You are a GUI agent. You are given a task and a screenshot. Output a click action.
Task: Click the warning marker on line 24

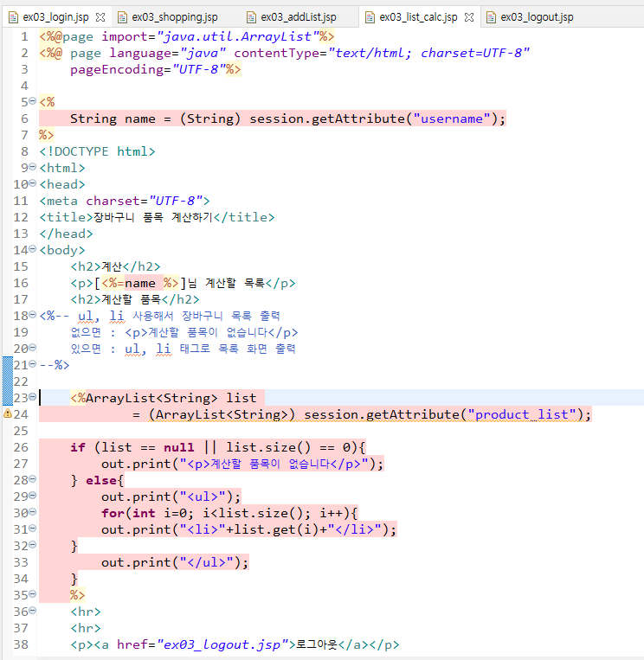8,413
